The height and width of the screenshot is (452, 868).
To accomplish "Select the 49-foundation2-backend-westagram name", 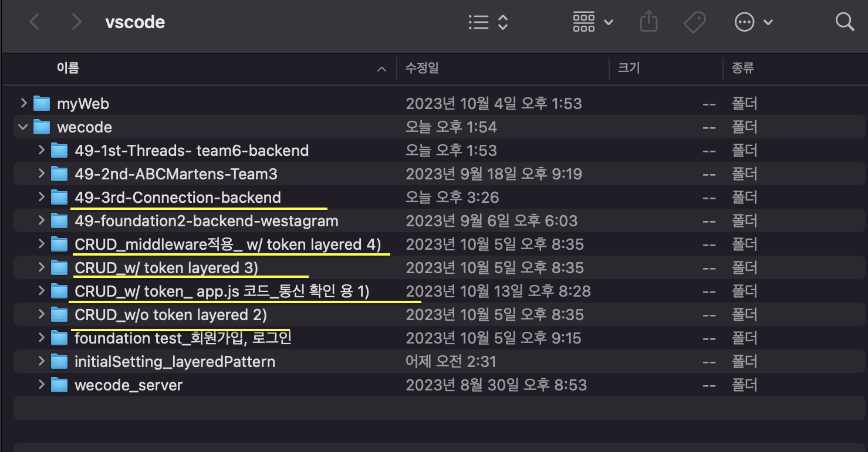I will click(x=207, y=221).
